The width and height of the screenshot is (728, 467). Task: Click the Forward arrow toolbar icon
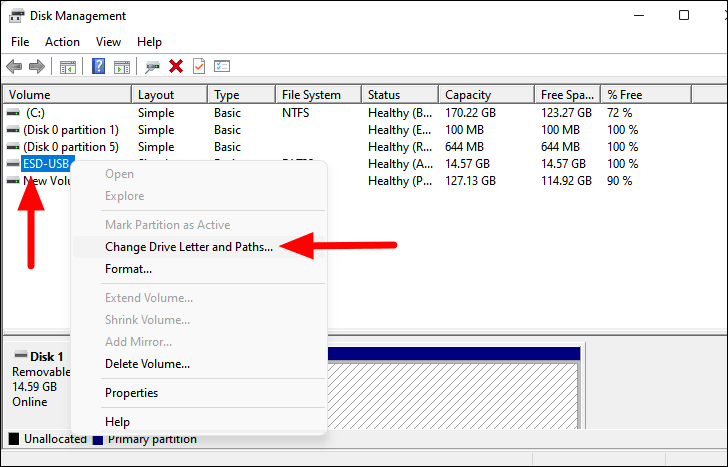37,66
